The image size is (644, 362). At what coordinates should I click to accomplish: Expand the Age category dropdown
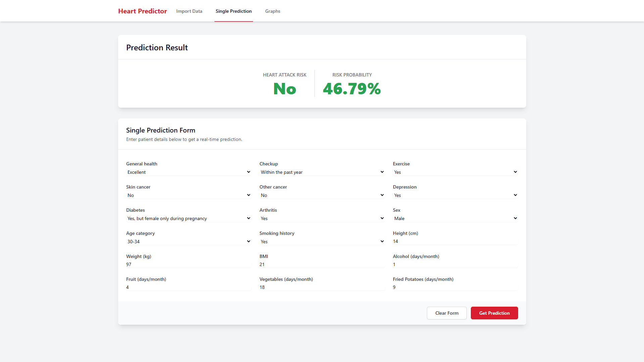point(189,242)
